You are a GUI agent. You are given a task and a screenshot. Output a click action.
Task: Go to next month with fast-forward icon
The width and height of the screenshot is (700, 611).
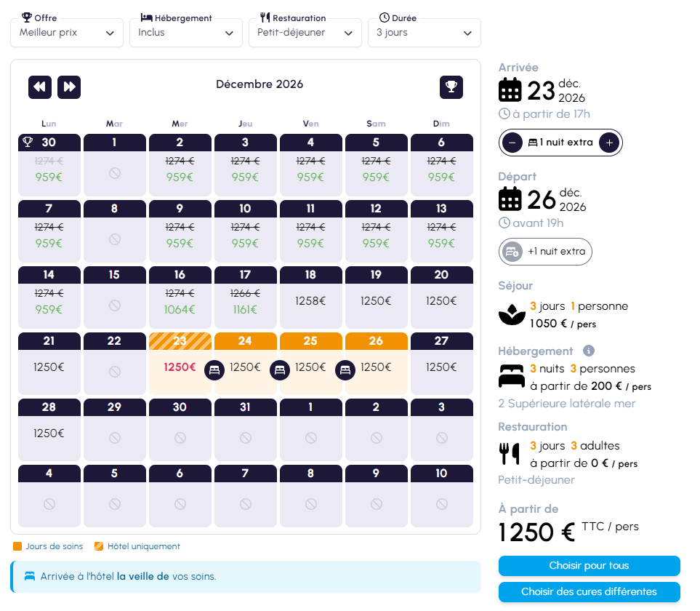(69, 87)
